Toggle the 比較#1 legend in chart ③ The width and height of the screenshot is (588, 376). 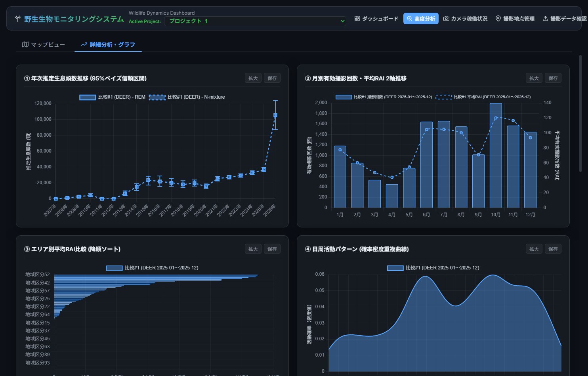click(153, 268)
